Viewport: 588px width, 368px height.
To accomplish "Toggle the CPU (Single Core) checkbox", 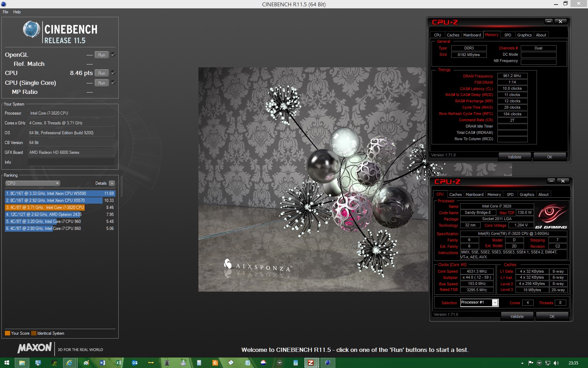I will coord(113,83).
